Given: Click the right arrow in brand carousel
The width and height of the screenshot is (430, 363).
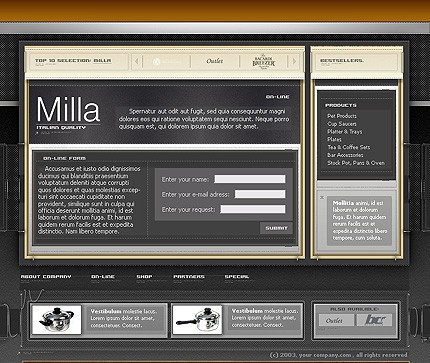Looking at the screenshot, I should [294, 61].
